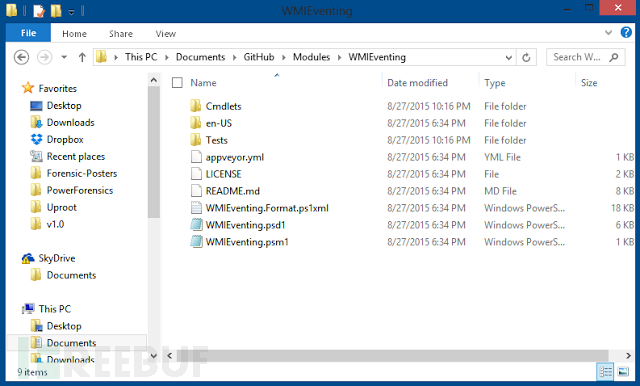Image resolution: width=640 pixels, height=386 pixels.
Task: Select the Tests folder icon
Action: 196,140
